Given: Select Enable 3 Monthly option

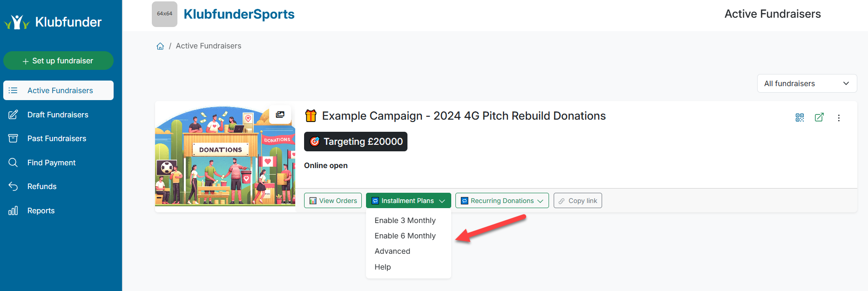Looking at the screenshot, I should pyautogui.click(x=405, y=220).
